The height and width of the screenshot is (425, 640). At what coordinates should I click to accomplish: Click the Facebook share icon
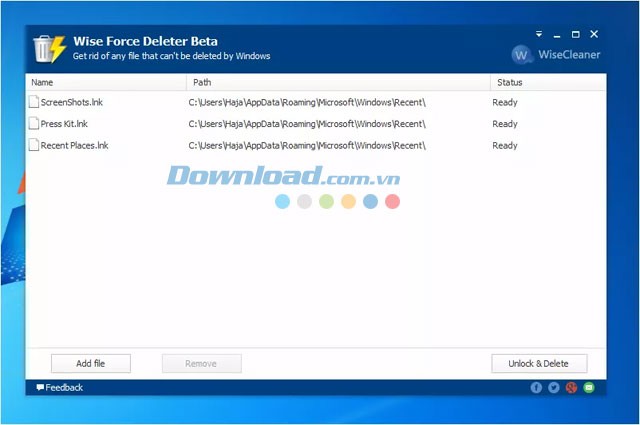coord(537,387)
